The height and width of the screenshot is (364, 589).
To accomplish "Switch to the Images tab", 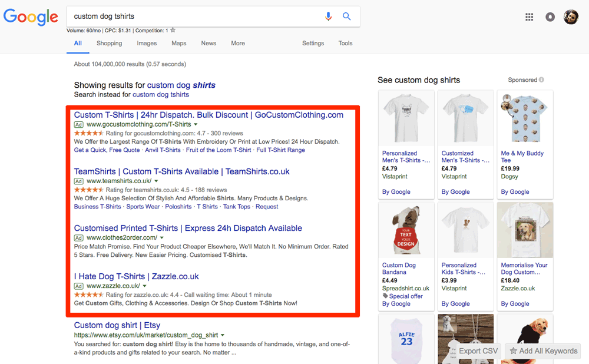I will click(x=147, y=43).
